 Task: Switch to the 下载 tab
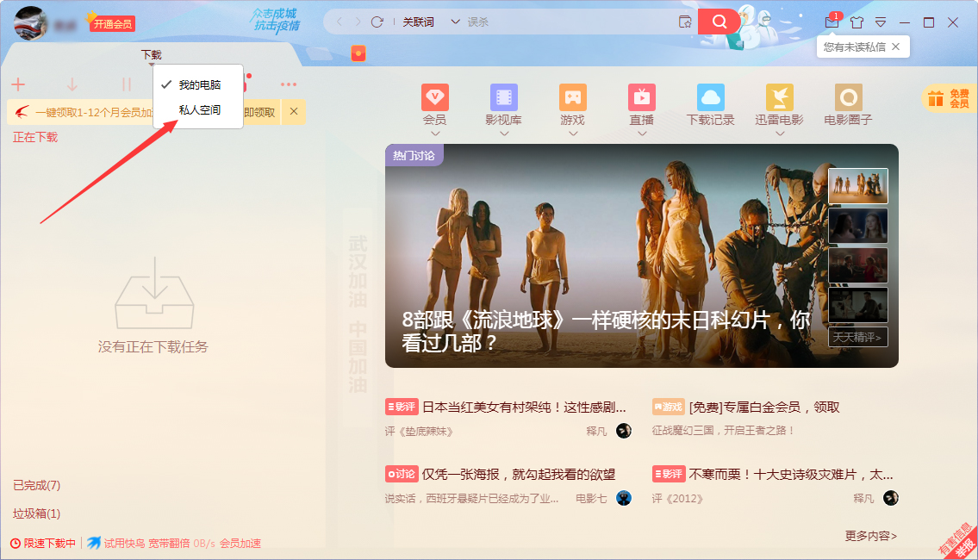click(151, 53)
